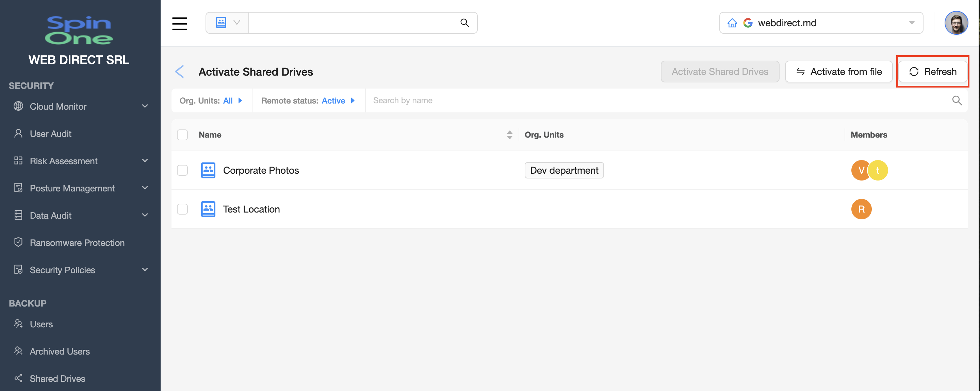
Task: Sort by the Name column arrows
Action: coord(509,135)
